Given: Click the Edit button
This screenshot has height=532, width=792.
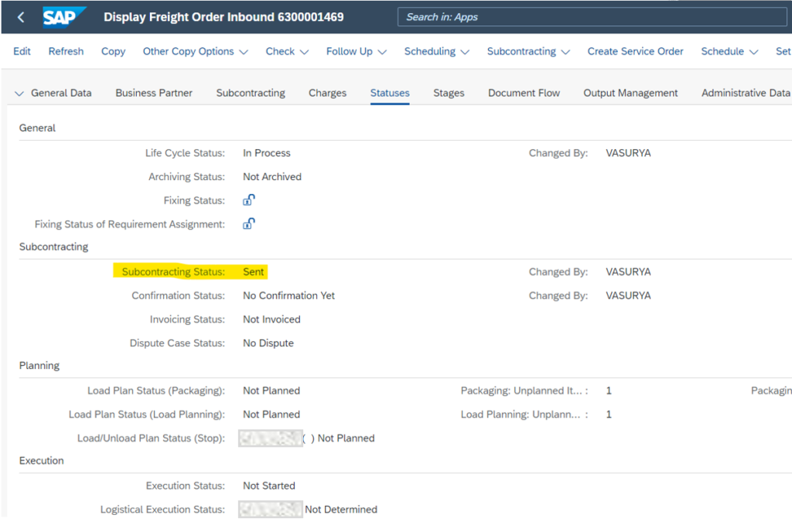Looking at the screenshot, I should [22, 52].
